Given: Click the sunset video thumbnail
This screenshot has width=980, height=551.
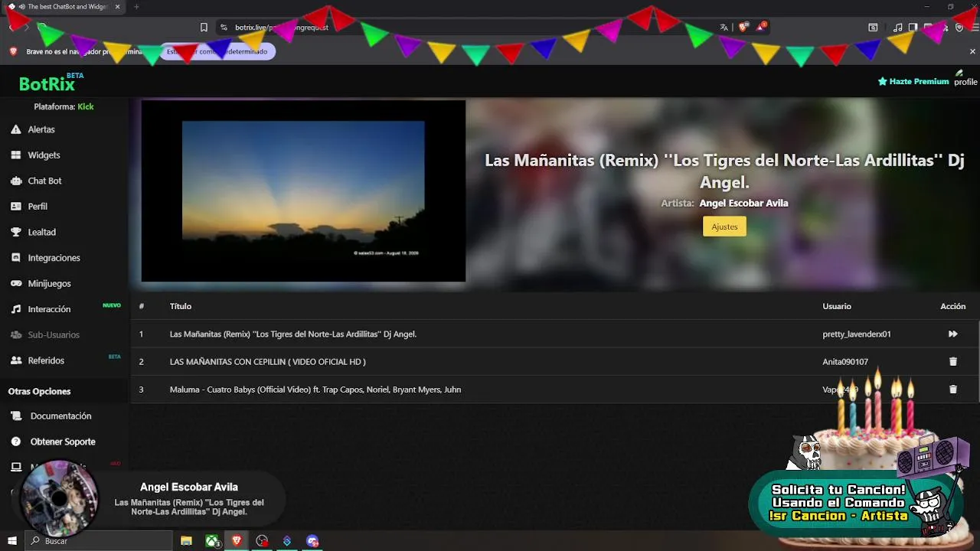Looking at the screenshot, I should pos(303,191).
